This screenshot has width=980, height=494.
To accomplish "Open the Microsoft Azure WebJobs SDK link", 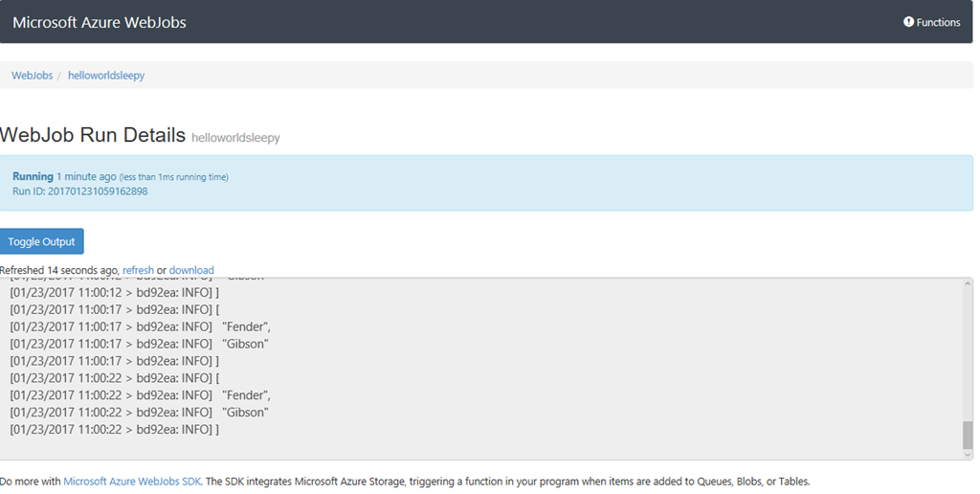I will coord(132,482).
